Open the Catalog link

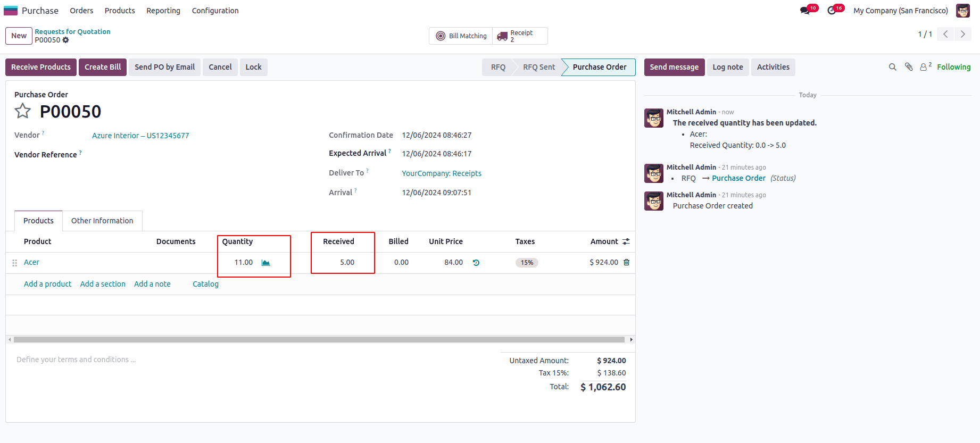pyautogui.click(x=205, y=284)
